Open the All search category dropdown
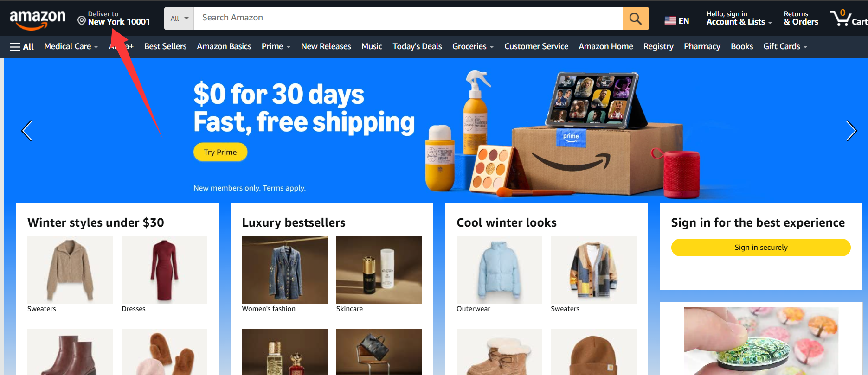The image size is (868, 375). tap(179, 19)
